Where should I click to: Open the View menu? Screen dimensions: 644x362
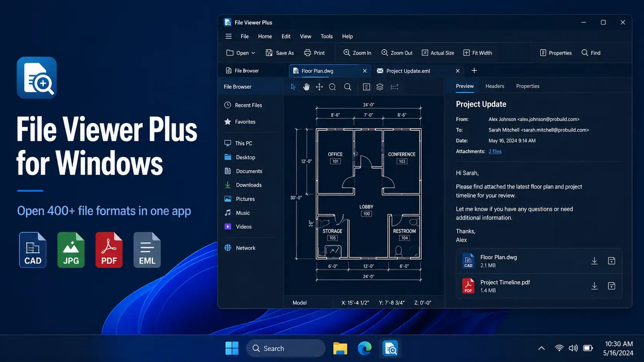(305, 36)
